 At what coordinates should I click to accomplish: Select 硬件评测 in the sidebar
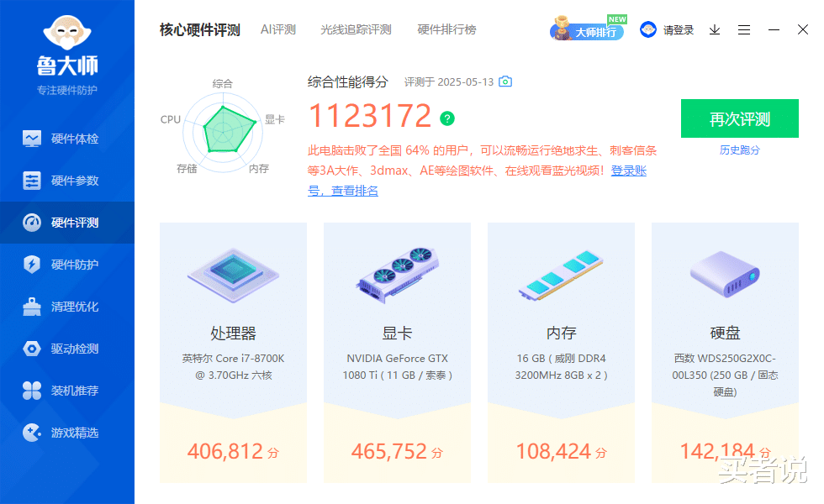67,223
